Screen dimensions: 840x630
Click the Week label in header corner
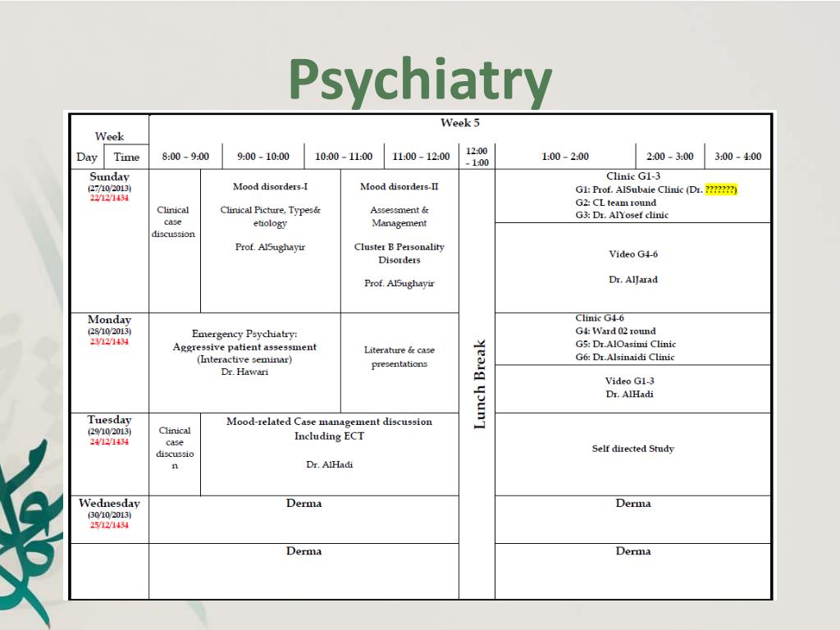coord(109,137)
